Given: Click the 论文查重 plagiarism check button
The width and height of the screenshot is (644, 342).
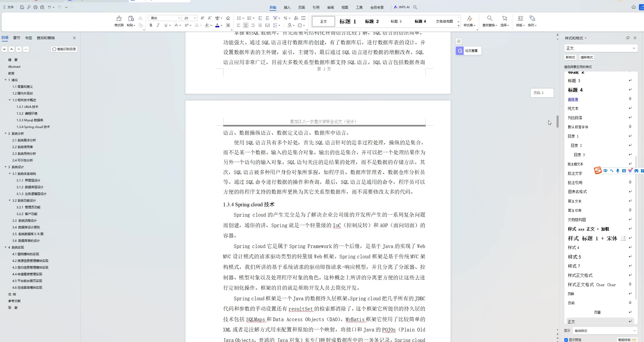Looking at the screenshot, I should [468, 51].
